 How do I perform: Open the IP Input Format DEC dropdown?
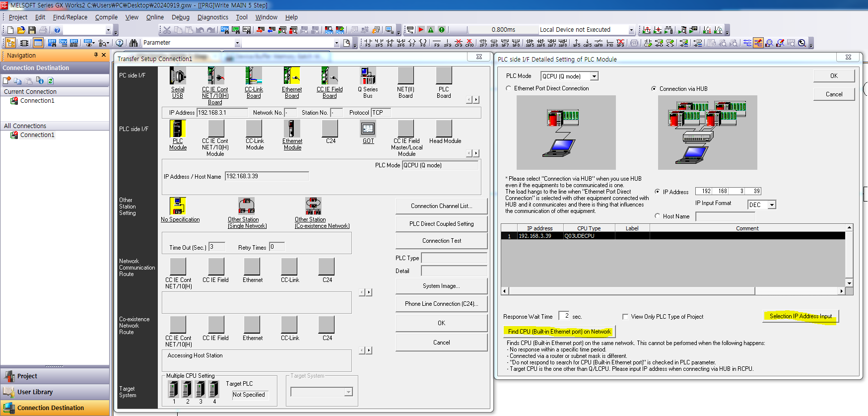[772, 205]
